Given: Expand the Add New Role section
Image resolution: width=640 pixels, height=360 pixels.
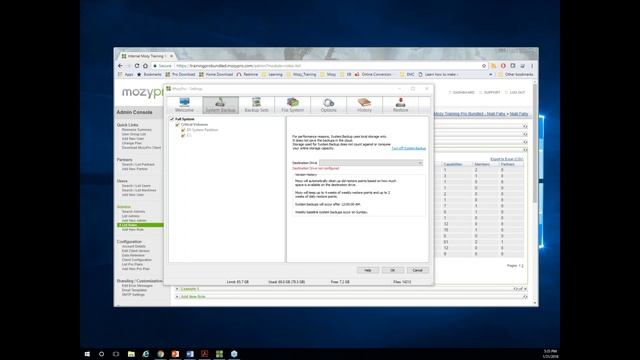Looking at the screenshot, I should tap(193, 297).
